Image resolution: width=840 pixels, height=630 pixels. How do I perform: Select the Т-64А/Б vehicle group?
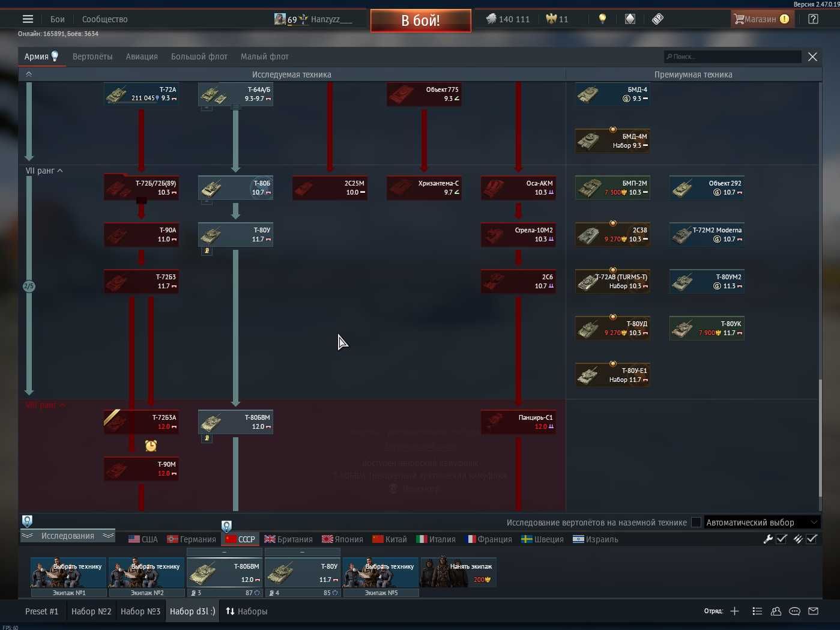tap(235, 94)
